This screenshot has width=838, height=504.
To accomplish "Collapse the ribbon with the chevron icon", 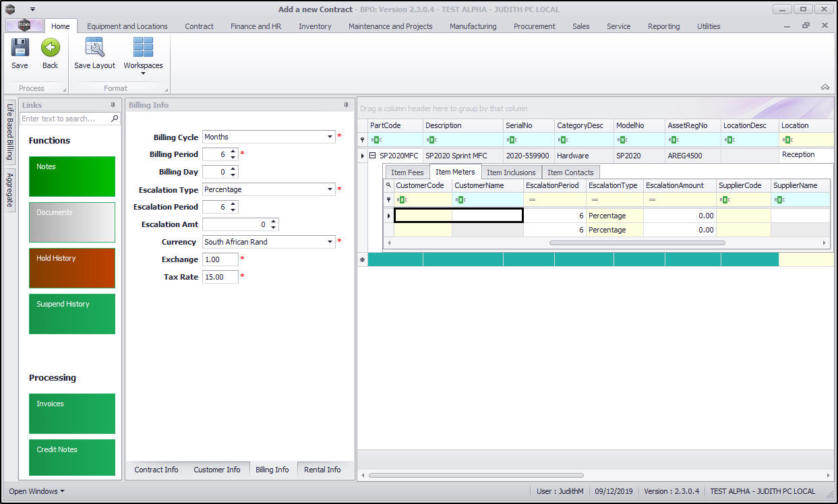I will coord(825,88).
